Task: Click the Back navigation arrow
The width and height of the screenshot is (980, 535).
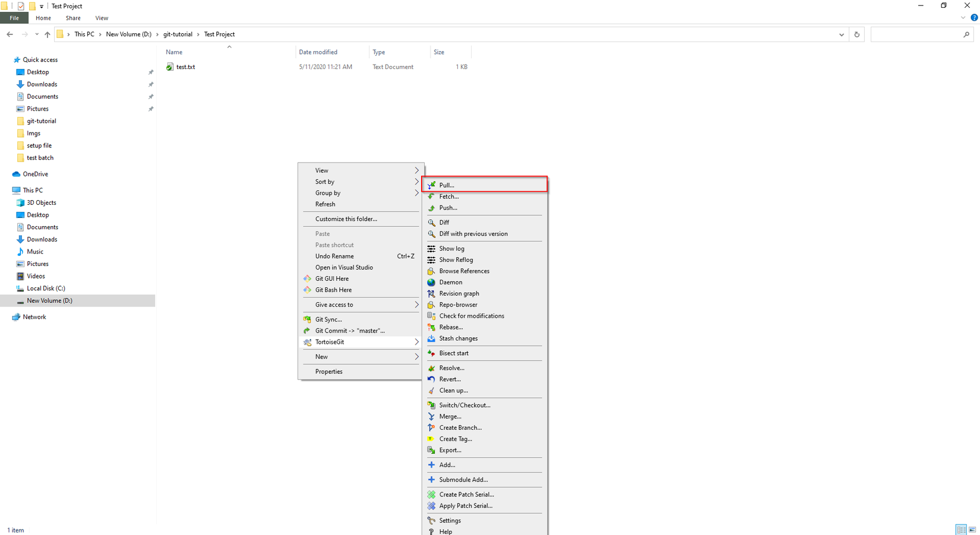Action: pyautogui.click(x=10, y=34)
